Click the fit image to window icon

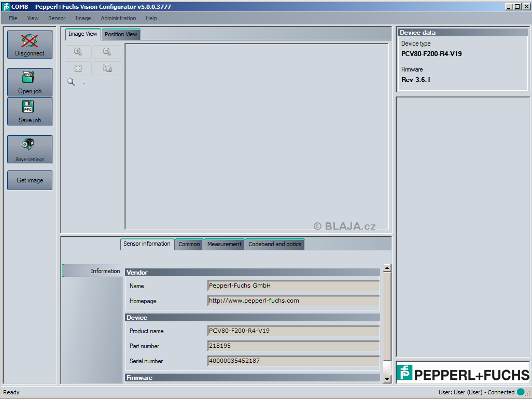point(78,68)
